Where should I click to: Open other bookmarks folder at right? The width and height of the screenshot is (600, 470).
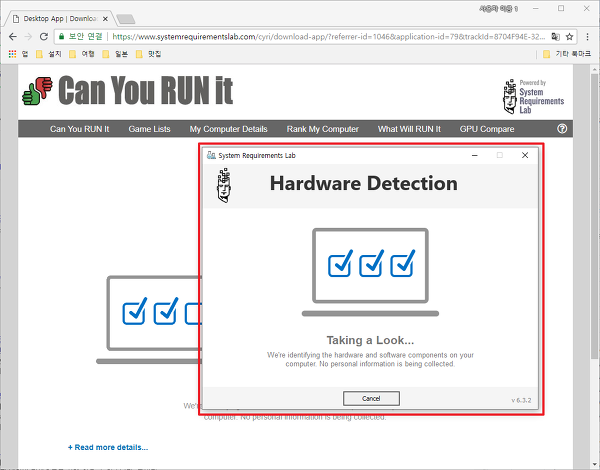point(567,54)
